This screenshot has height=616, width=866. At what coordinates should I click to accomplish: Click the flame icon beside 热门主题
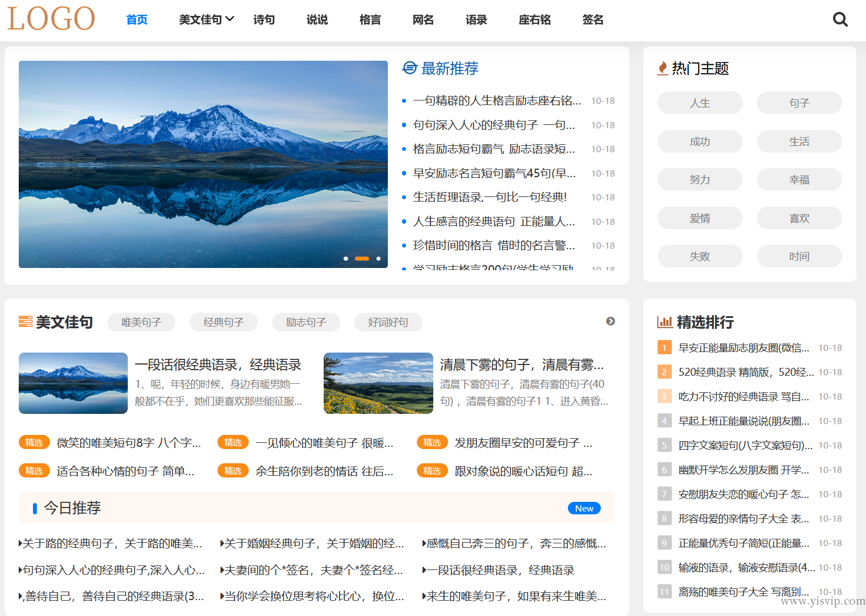click(662, 68)
